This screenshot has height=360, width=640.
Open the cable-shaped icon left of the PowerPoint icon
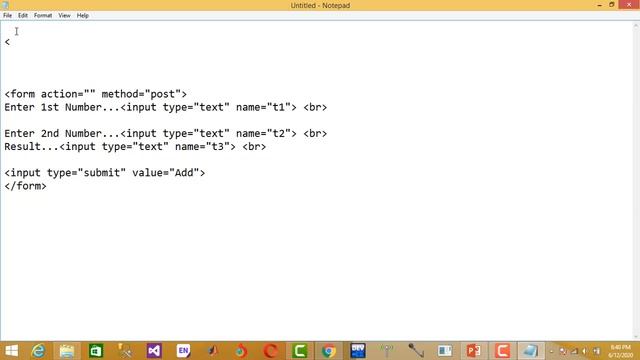[x=416, y=351]
